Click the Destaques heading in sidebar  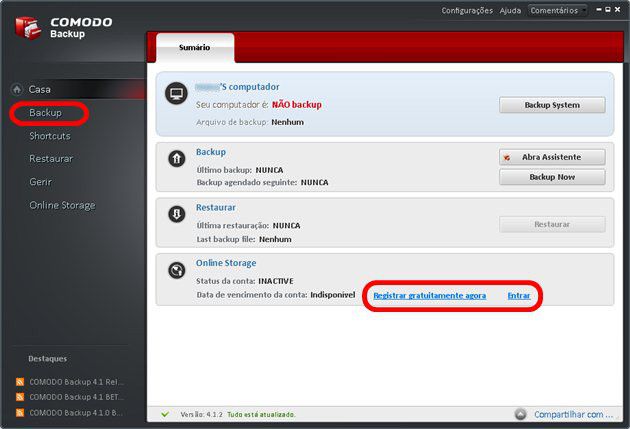point(47,359)
